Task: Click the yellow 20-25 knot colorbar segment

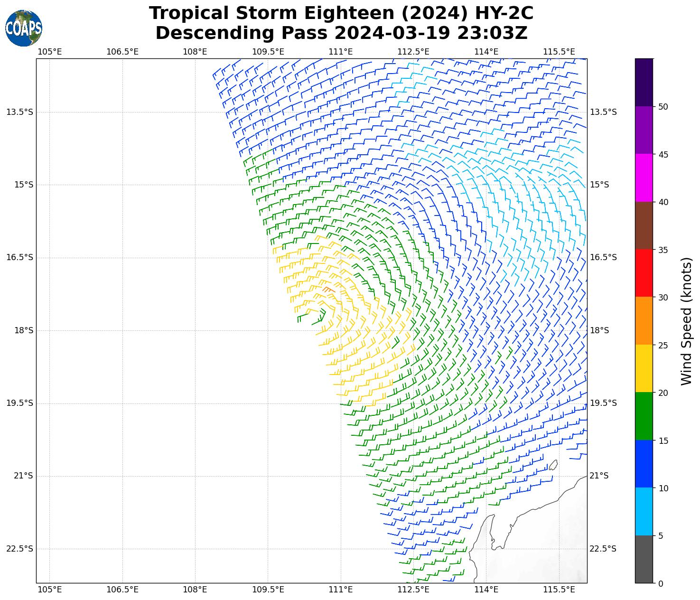Action: pyautogui.click(x=644, y=368)
